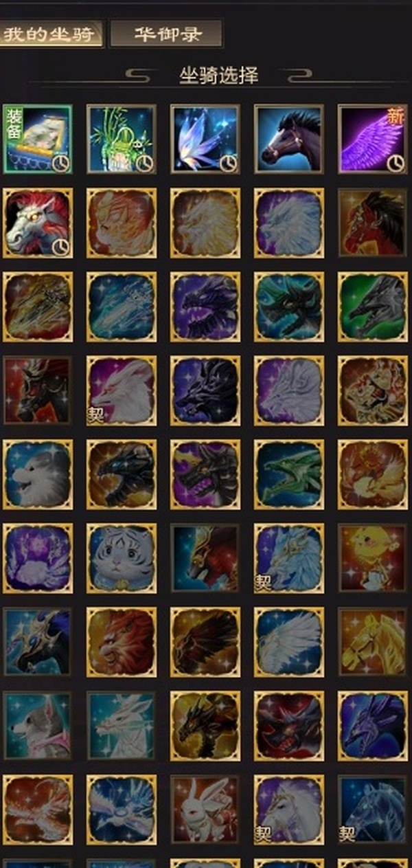Pick the purple wings mount marked 新
Viewport: 412px width, 868px height.
[372, 139]
